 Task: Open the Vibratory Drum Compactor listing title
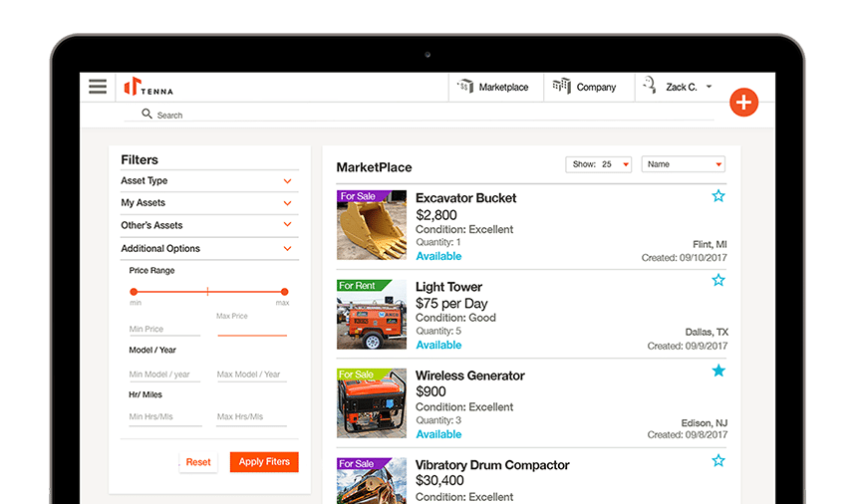click(492, 465)
